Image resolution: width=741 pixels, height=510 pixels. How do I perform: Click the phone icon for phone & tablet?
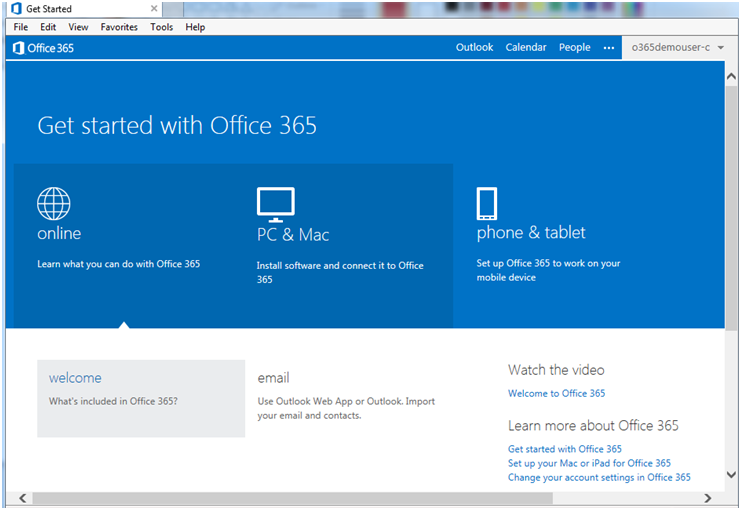coord(487,204)
